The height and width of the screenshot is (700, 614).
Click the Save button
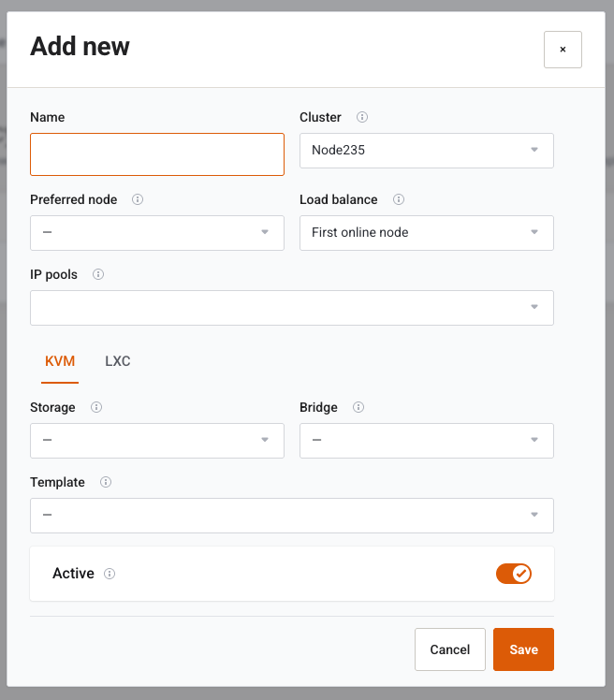click(523, 649)
